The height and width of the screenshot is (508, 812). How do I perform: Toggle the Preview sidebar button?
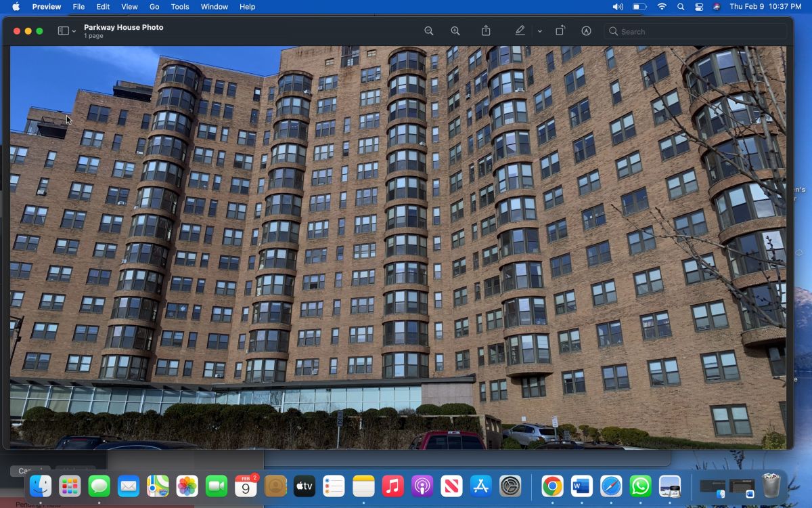pos(64,31)
